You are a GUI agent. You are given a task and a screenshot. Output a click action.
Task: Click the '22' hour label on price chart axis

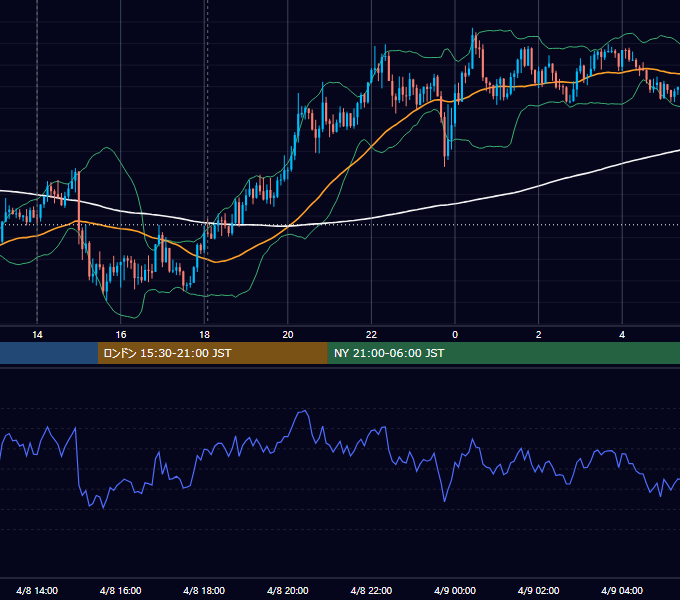click(x=371, y=335)
